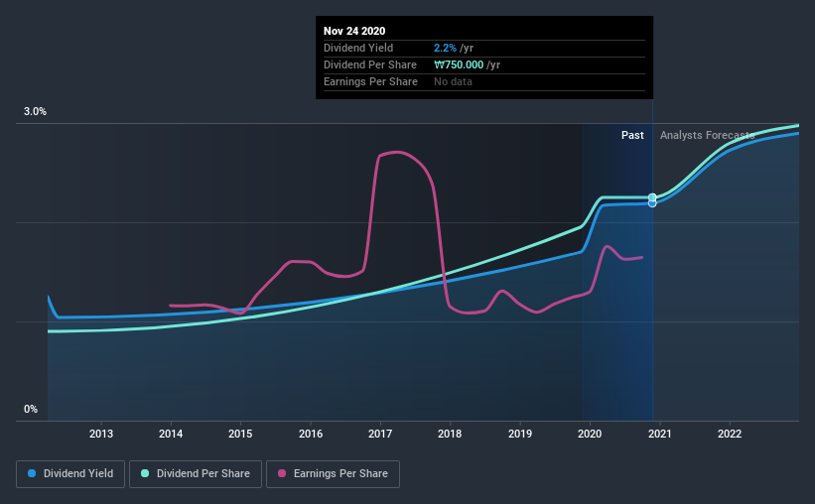Image resolution: width=815 pixels, height=504 pixels.
Task: Click the 3.0% y-axis label
Action: point(35,112)
